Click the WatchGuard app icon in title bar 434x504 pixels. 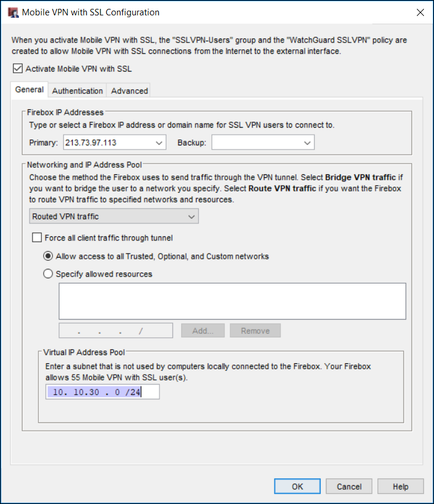point(12,12)
